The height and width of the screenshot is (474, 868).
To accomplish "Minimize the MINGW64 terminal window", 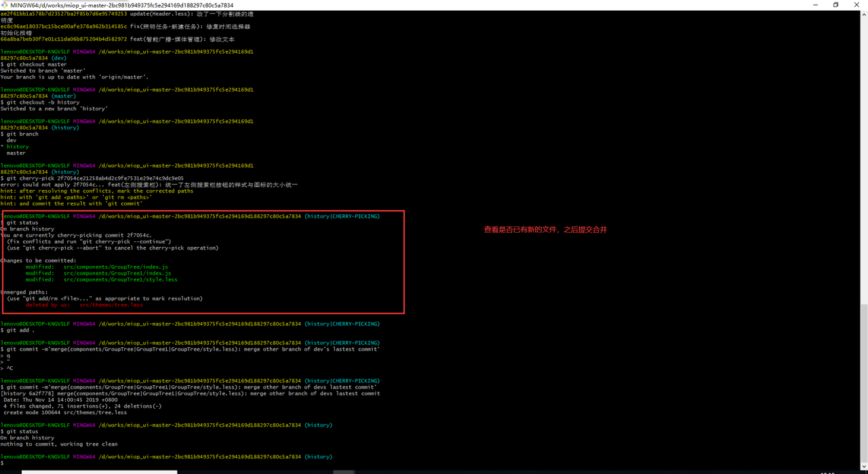I will tap(817, 5).
